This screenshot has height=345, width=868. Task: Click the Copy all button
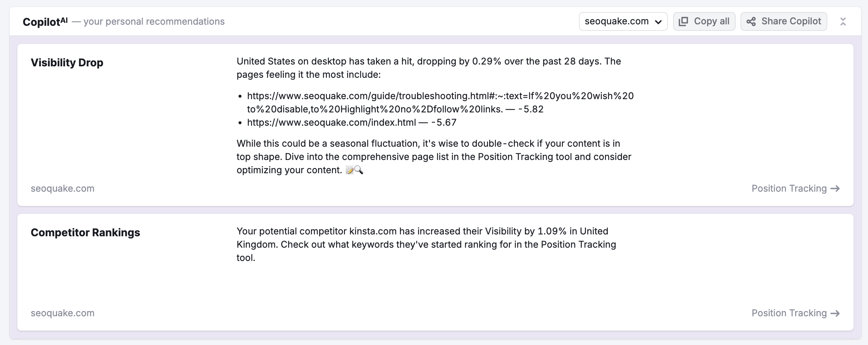pyautogui.click(x=704, y=21)
